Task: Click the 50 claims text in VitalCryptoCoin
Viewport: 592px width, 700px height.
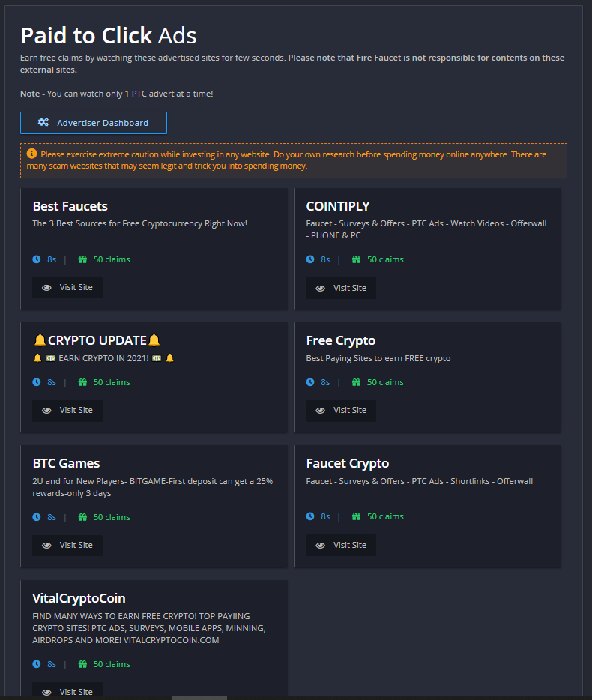Action: (x=112, y=664)
